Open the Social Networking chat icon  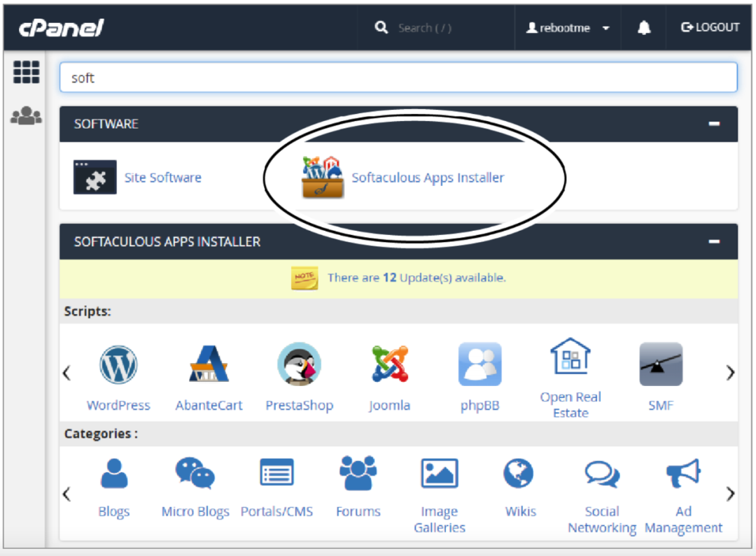pyautogui.click(x=602, y=474)
